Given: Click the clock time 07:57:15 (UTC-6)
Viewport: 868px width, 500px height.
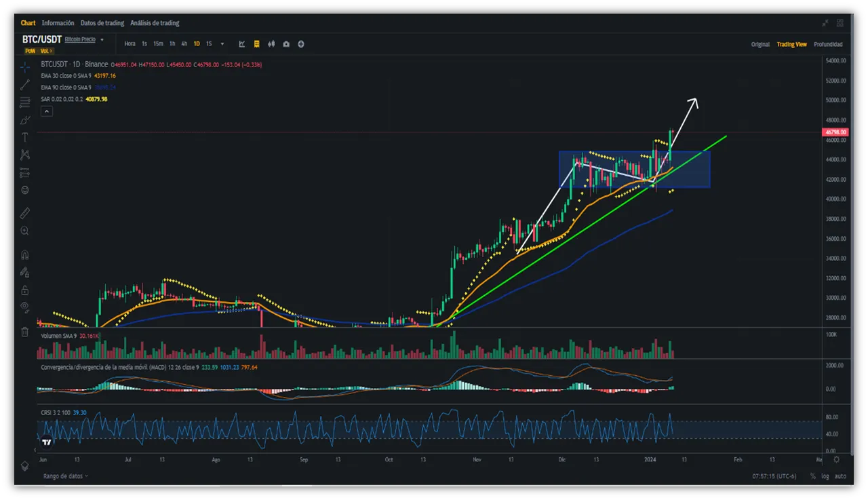Looking at the screenshot, I should [776, 476].
